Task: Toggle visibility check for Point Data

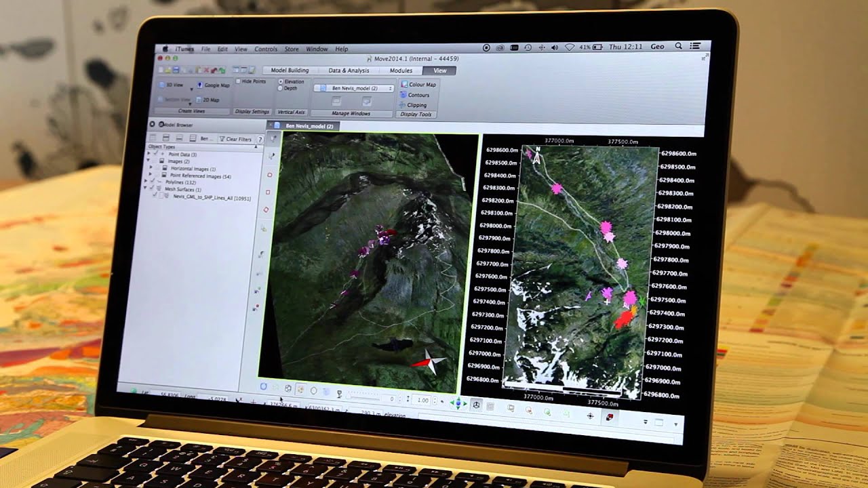Action: pyautogui.click(x=155, y=155)
